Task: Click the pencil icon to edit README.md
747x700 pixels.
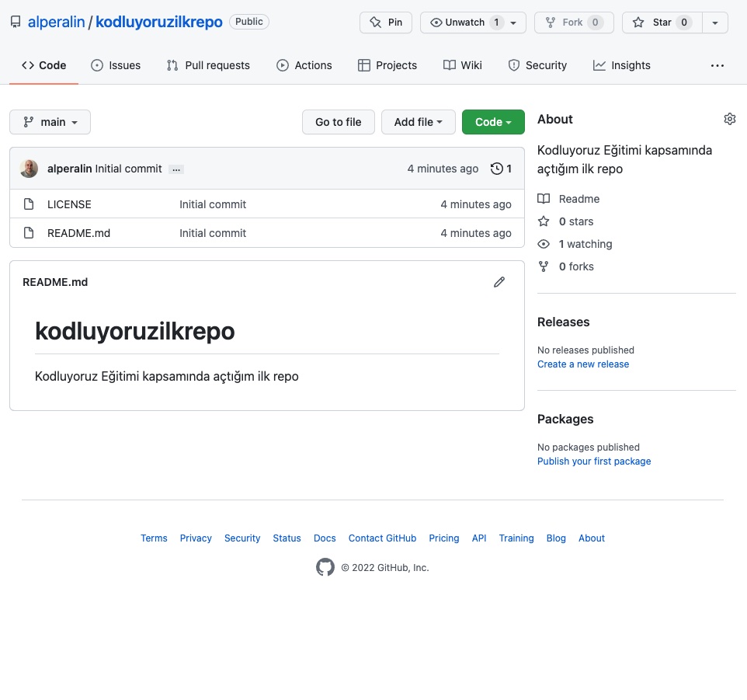Action: tap(499, 282)
